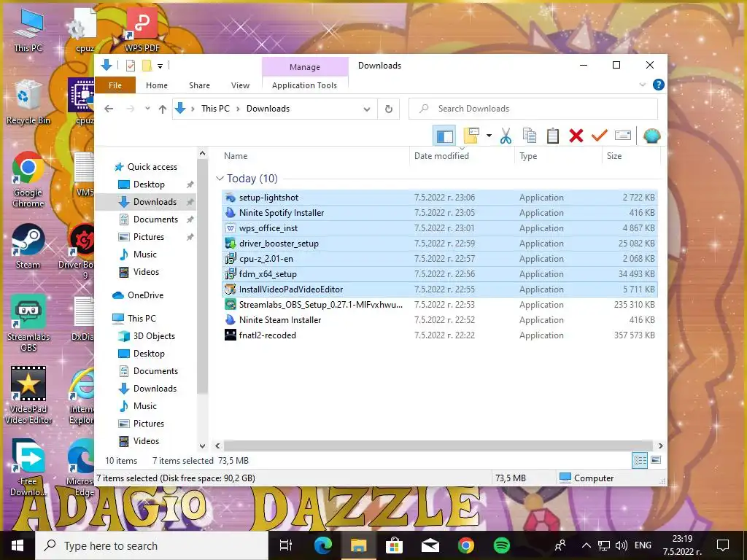Open Google Chrome desktop shortcut
The height and width of the screenshot is (560, 747).
[28, 179]
